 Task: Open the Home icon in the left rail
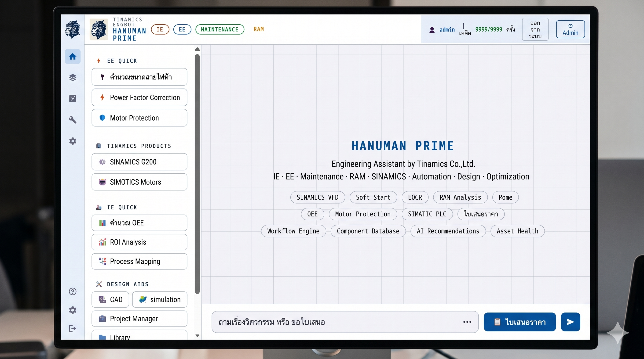tap(73, 57)
